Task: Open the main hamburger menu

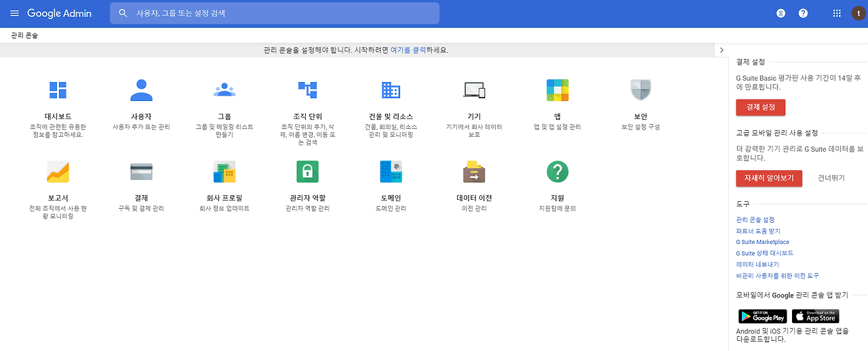Action: (x=14, y=13)
